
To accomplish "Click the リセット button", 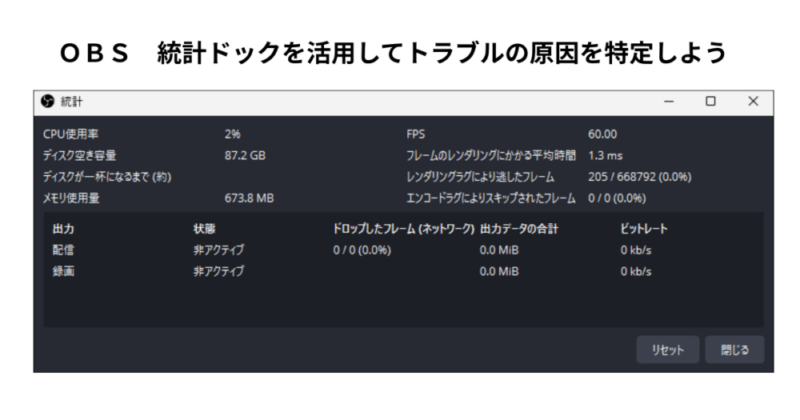I will coord(667,350).
